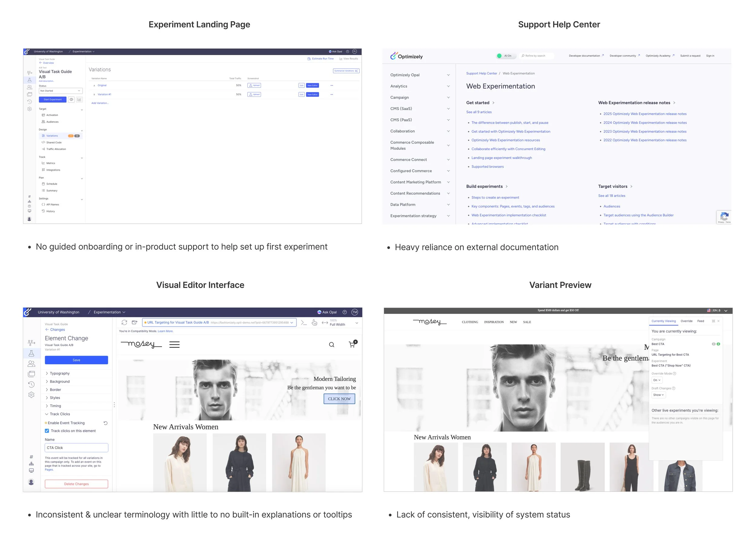The image size is (756, 538).
Task: Switch to the Override tab
Action: (x=686, y=321)
